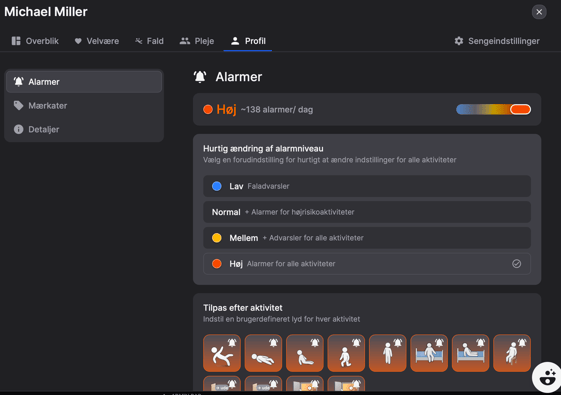
Task: Select the sitting up in bed tile
Action: point(470,353)
